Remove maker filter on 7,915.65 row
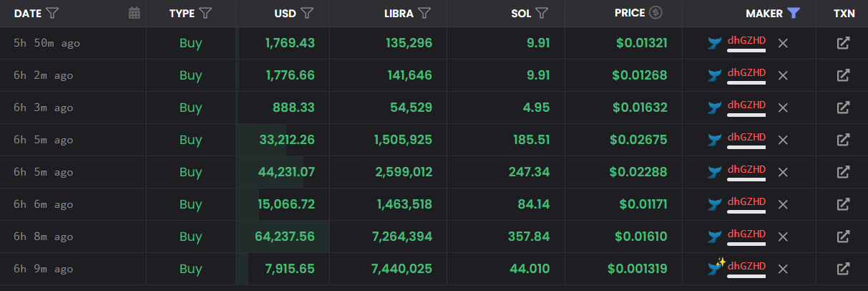868x291 pixels. 783,269
